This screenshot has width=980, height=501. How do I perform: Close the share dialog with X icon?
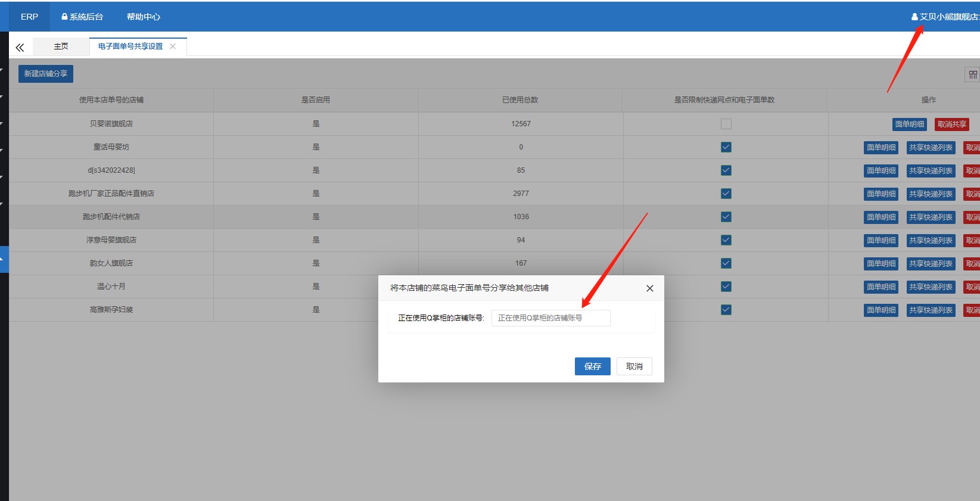(x=649, y=288)
